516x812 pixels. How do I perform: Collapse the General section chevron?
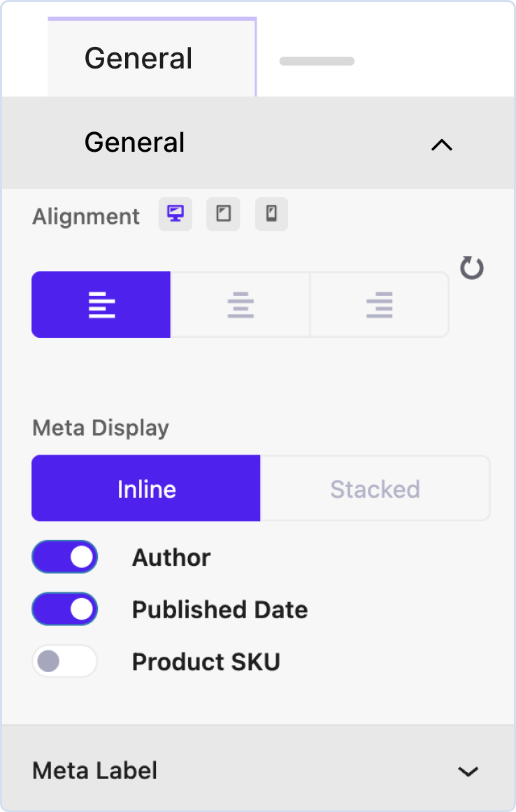click(x=442, y=145)
